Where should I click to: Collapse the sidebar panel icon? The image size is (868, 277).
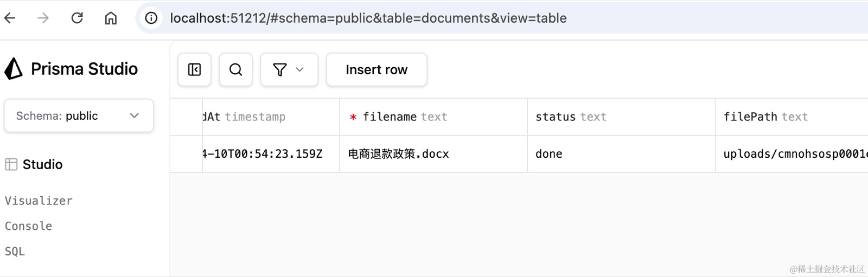pos(194,69)
